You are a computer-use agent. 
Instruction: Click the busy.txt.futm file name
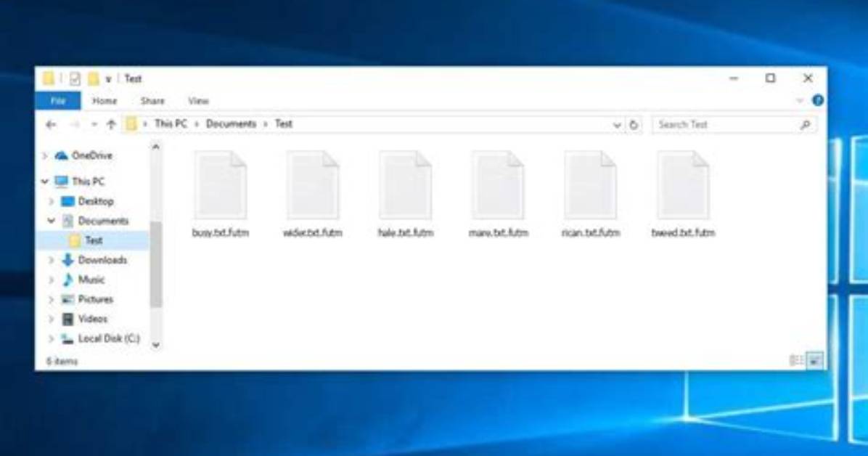(221, 232)
